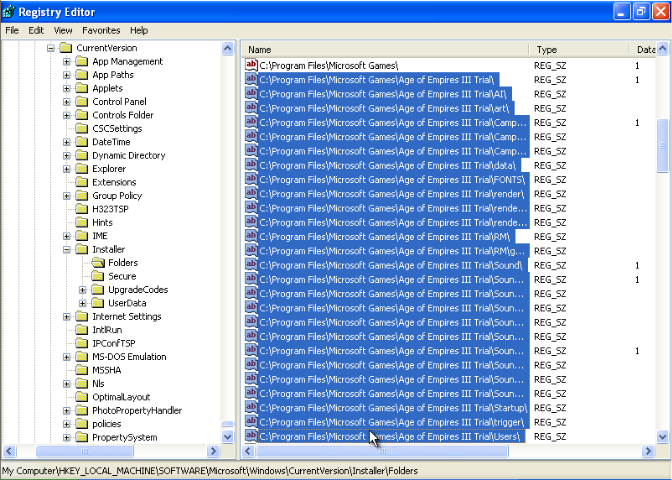Click the Extensions folder icon
The width and height of the screenshot is (672, 480).
[x=81, y=182]
